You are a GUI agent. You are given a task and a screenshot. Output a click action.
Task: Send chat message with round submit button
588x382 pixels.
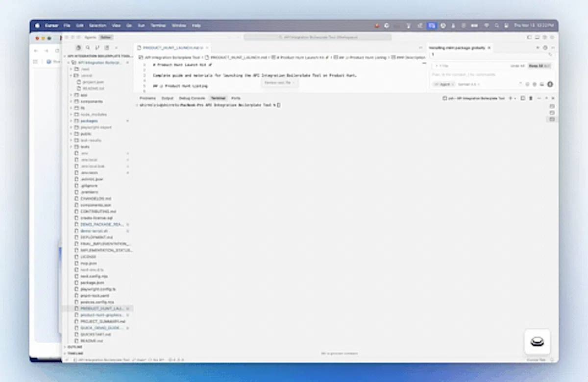(x=550, y=84)
